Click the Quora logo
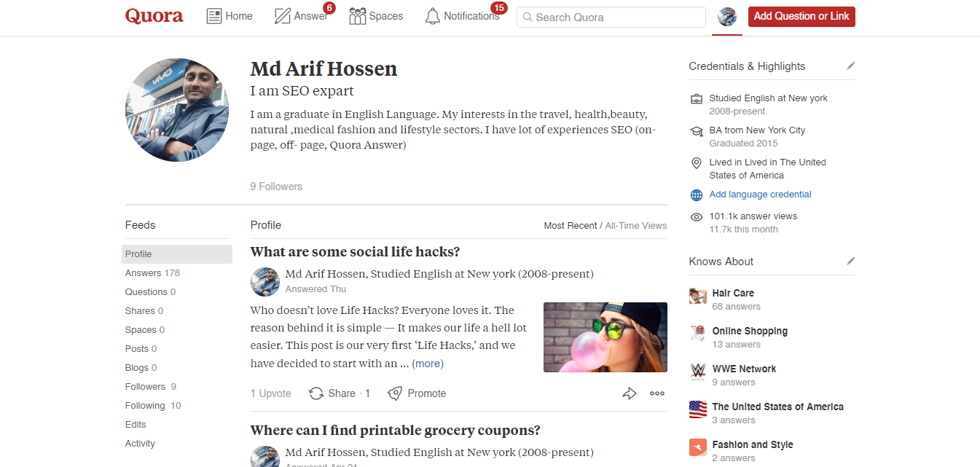Viewport: 980px width, 467px height. tap(154, 16)
